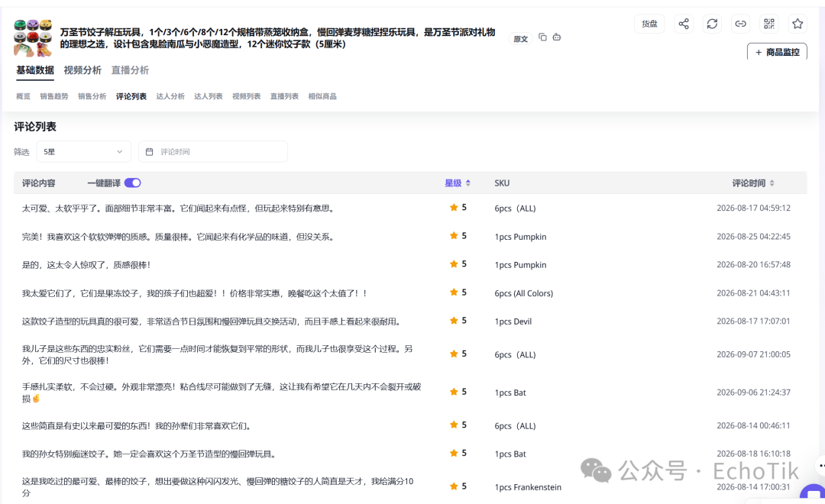Click the timestamp 2026-08-20 16:57:48
825x504 pixels.
point(753,265)
